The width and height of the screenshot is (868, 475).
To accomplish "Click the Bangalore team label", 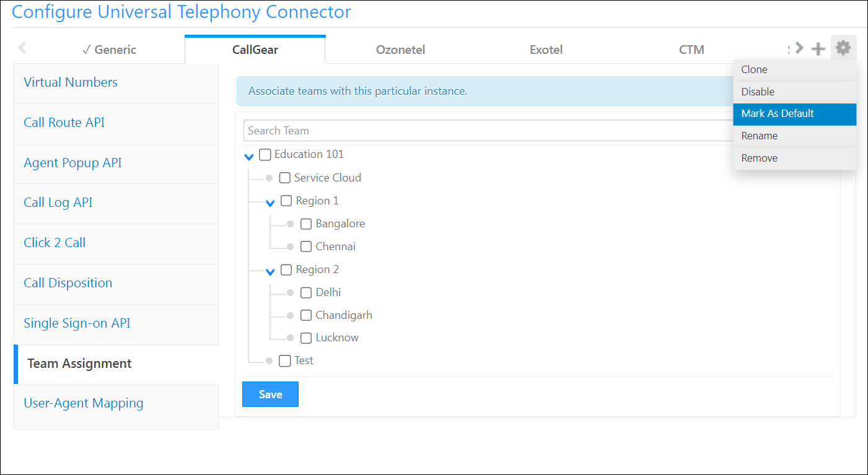I will pyautogui.click(x=340, y=224).
